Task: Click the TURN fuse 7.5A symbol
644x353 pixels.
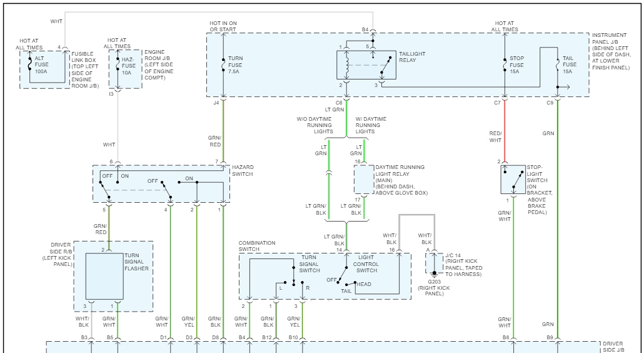Action: [x=223, y=64]
